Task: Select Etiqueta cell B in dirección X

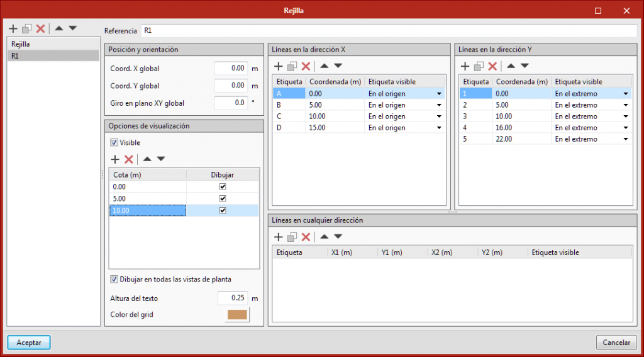Action: (x=289, y=105)
